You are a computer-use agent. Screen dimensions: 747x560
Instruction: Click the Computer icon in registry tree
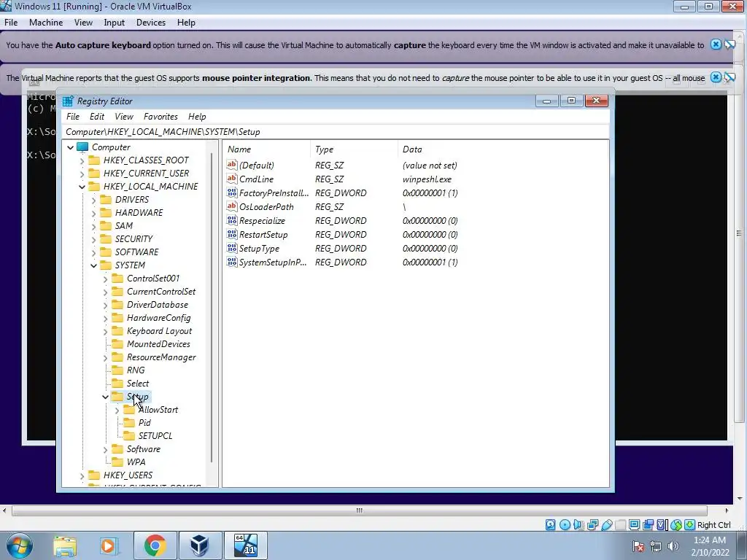(82, 147)
